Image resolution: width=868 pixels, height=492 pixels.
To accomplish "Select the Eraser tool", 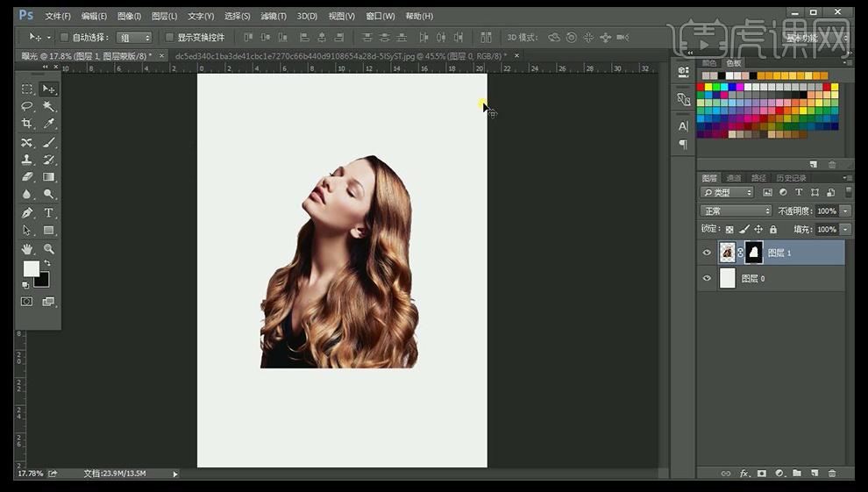I will [27, 177].
